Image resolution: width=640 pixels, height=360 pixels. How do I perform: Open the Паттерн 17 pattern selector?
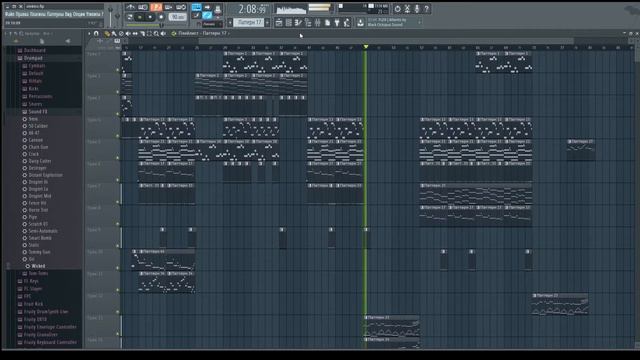(248, 22)
